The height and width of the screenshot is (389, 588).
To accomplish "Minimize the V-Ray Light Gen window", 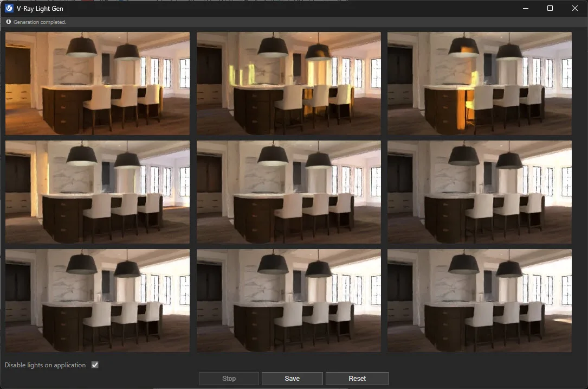I will coord(524,8).
